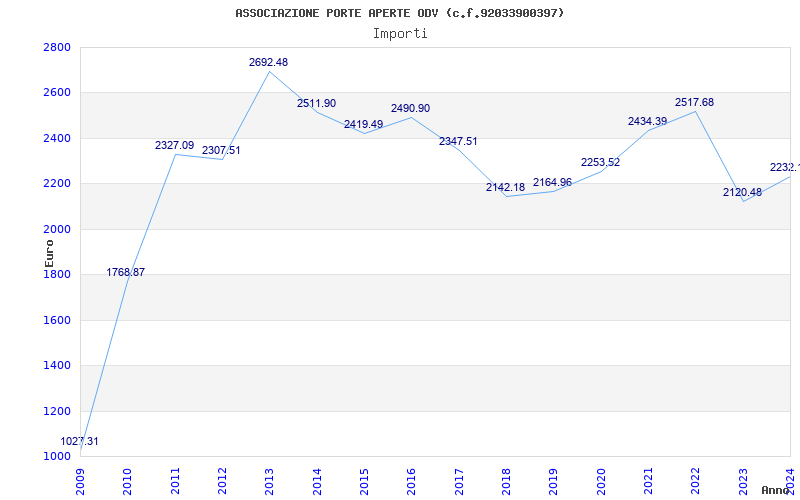Click the x-axis year label 2017
The width and height of the screenshot is (800, 500).
tap(459, 482)
